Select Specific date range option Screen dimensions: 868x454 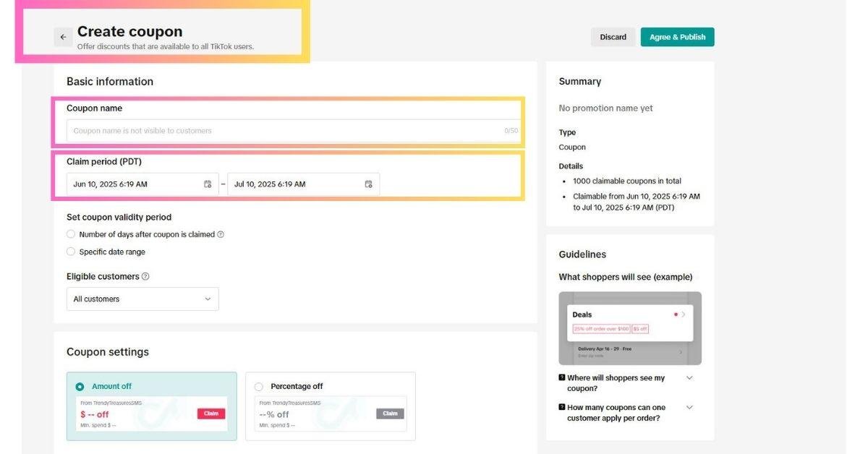[71, 252]
